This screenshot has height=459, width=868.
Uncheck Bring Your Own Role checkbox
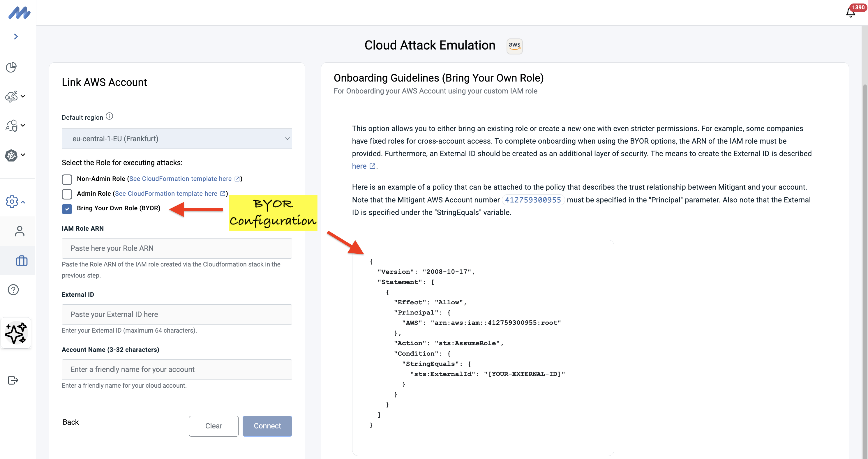(x=67, y=209)
